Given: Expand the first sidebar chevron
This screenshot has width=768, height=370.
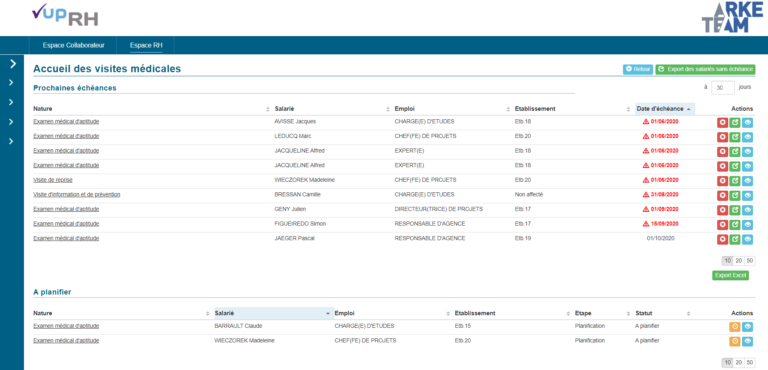Looking at the screenshot, I should click(13, 64).
